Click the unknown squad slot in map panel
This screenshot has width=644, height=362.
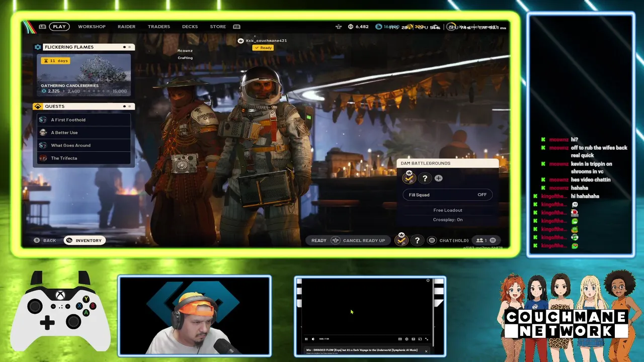425,178
